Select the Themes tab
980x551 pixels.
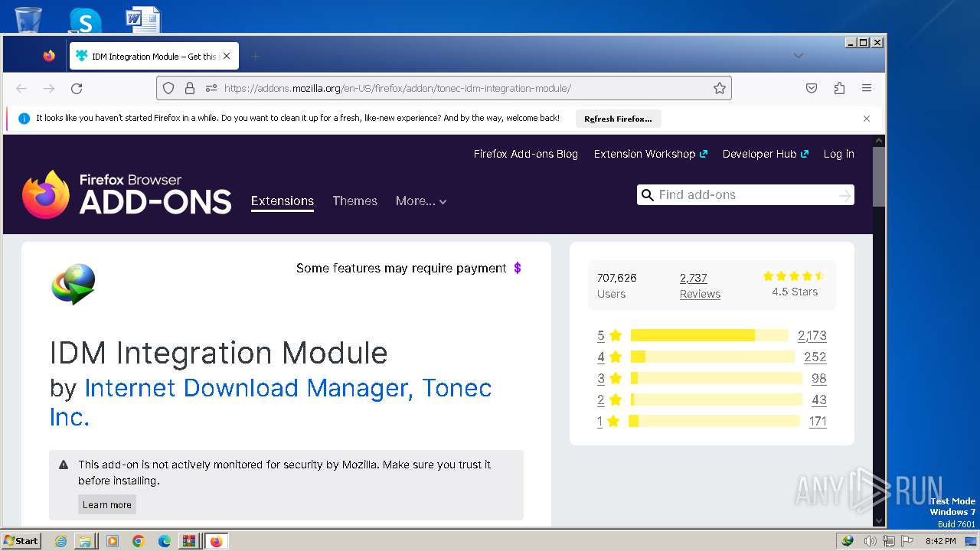pos(354,201)
